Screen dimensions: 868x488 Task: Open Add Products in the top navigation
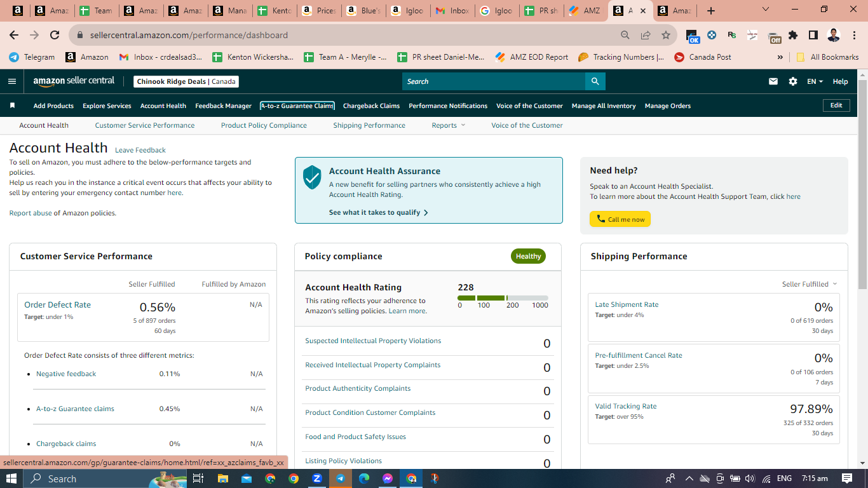pos(53,105)
